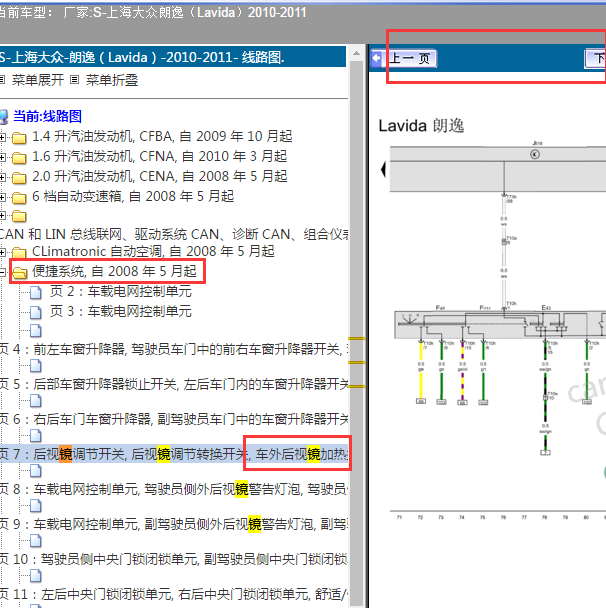The height and width of the screenshot is (608, 606).
Task: Click the tree panel vertical scrollbar track
Action: [x=357, y=333]
